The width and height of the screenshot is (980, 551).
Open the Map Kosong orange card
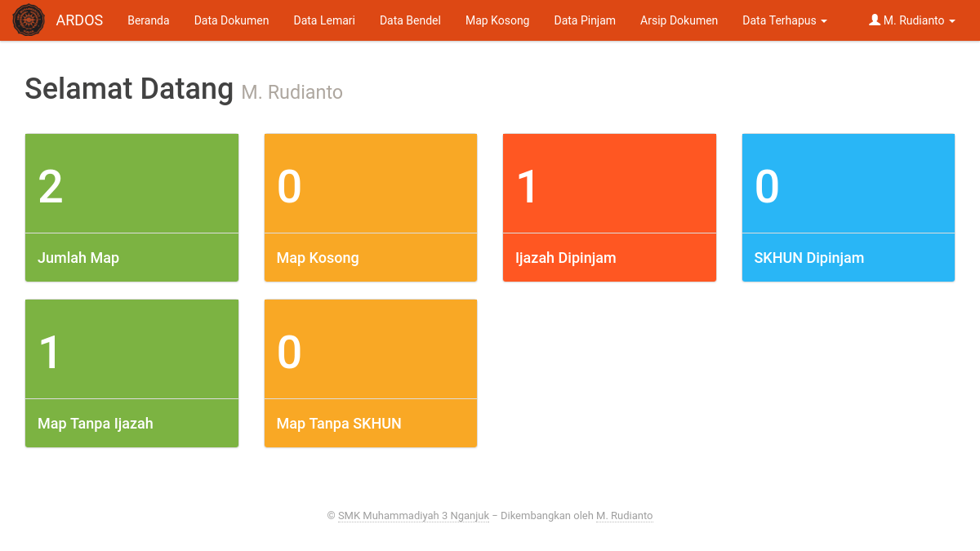click(370, 207)
